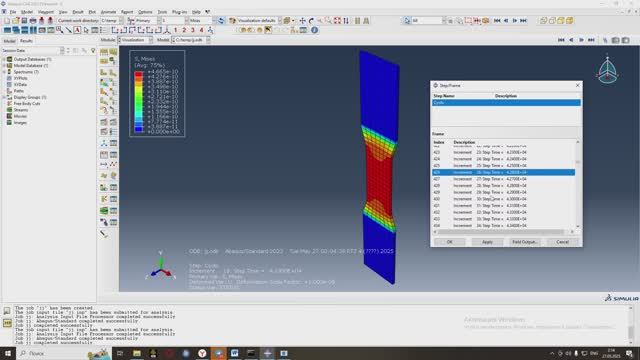Select the Rotate View tool

(311, 20)
